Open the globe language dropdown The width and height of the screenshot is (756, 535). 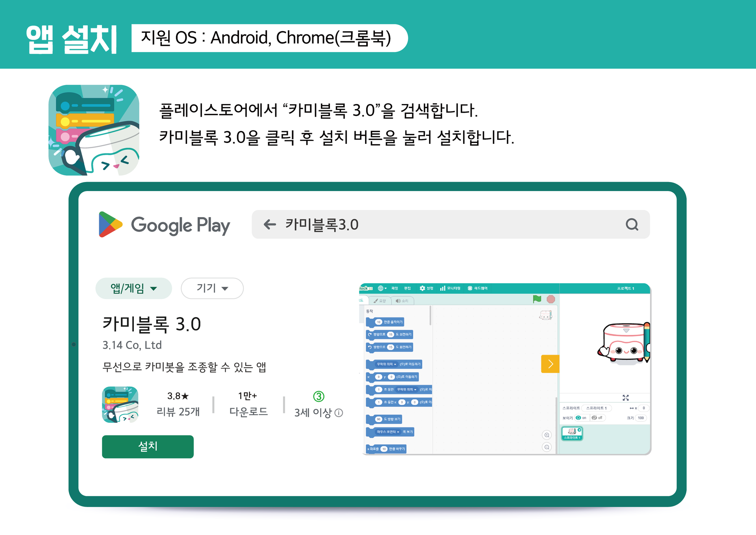(x=382, y=288)
